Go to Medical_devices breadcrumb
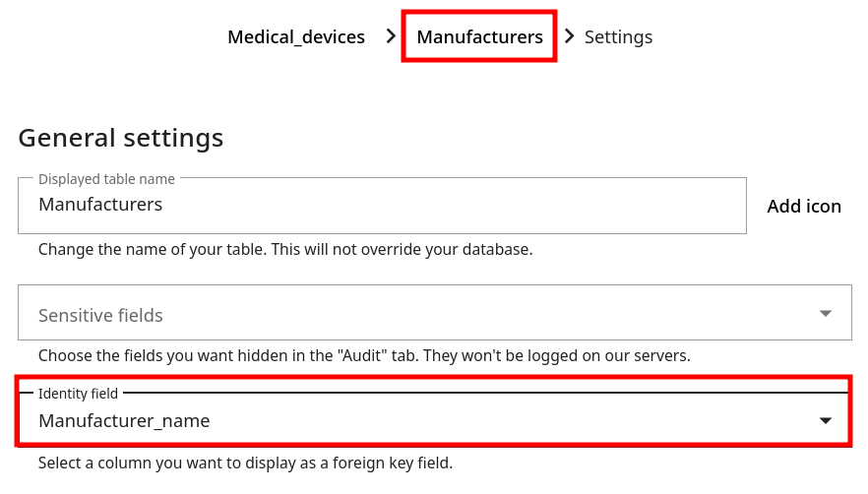The height and width of the screenshot is (494, 868). (x=296, y=37)
